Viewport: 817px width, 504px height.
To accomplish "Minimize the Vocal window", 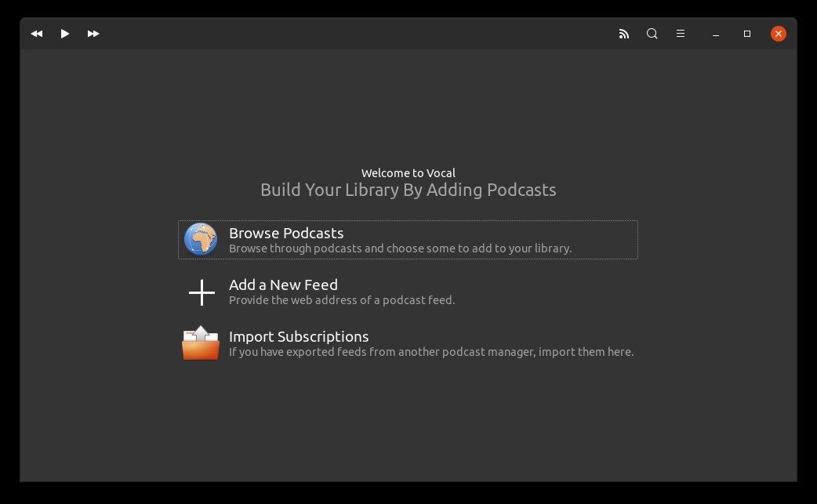I will 716,34.
